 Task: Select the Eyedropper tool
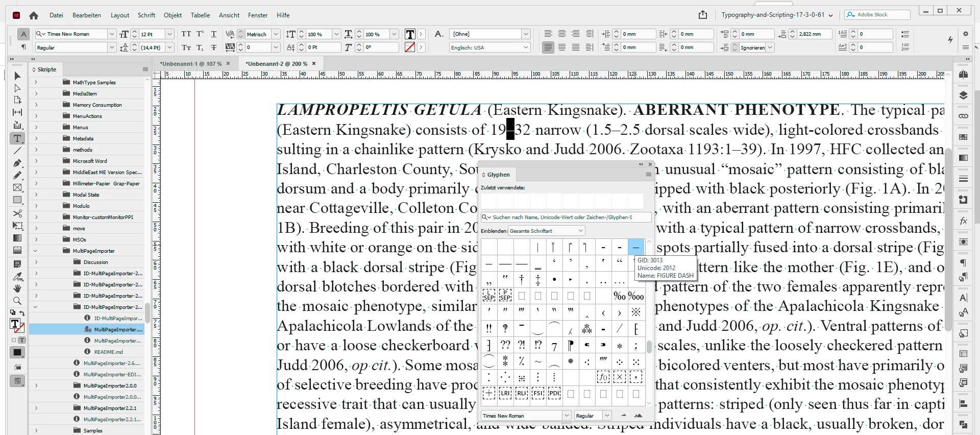(x=17, y=276)
